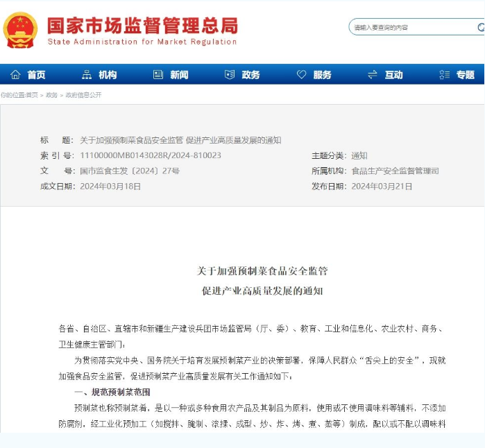Click the government affairs icon beside 政务
485x448 pixels.
[230, 75]
